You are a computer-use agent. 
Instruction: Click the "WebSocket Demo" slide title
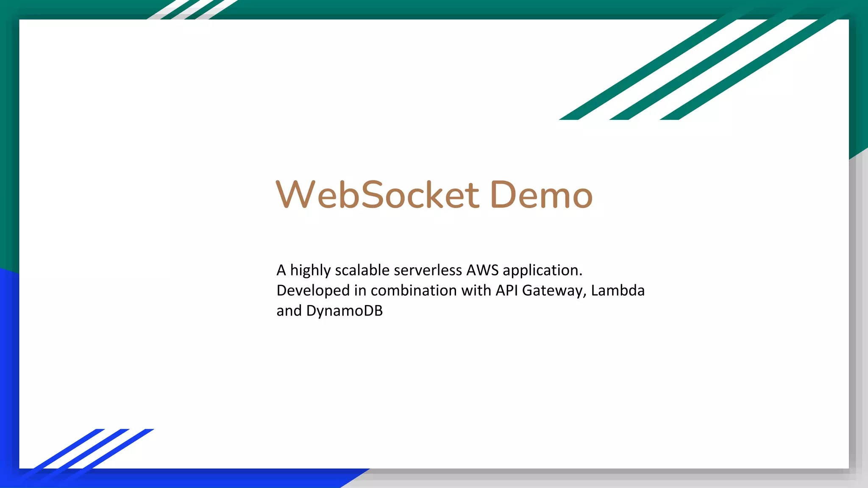click(x=434, y=194)
